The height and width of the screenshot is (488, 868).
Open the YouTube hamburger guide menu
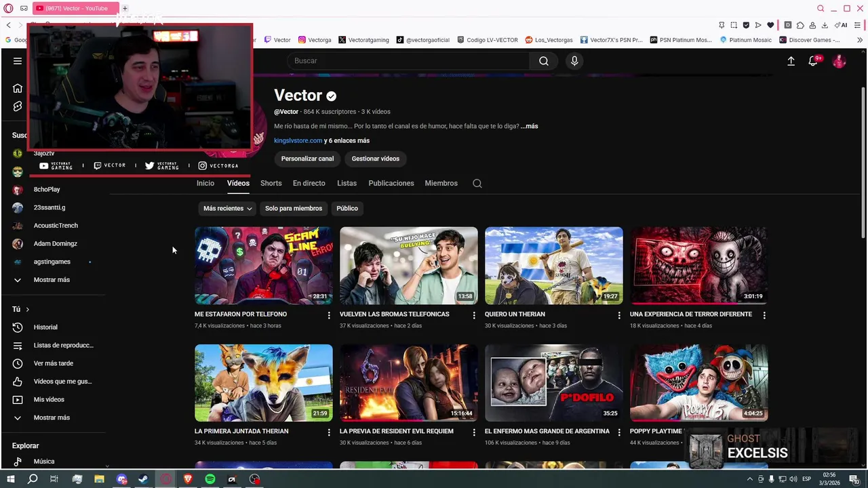18,61
